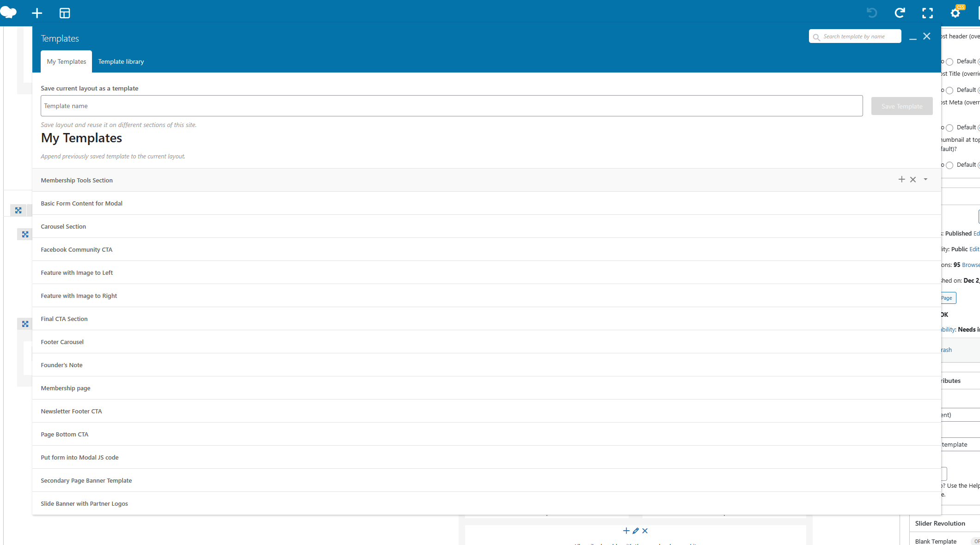The image size is (980, 545).
Task: Select Secondary Page Banner Template
Action: click(x=487, y=480)
